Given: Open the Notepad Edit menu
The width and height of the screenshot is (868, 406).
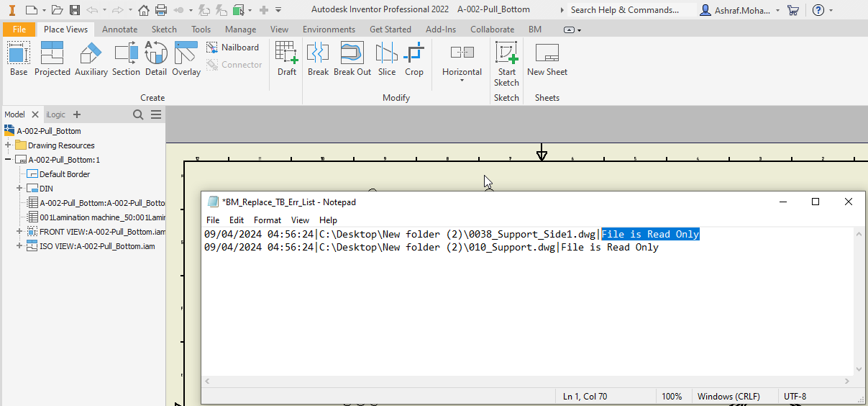Looking at the screenshot, I should coord(237,220).
